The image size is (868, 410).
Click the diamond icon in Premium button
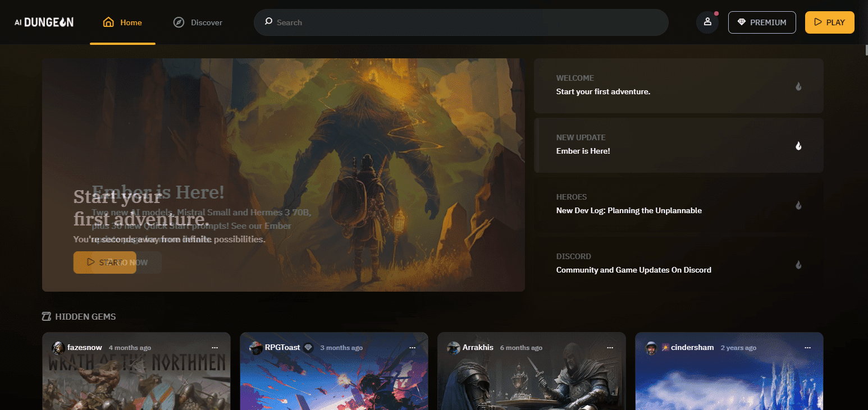(742, 22)
